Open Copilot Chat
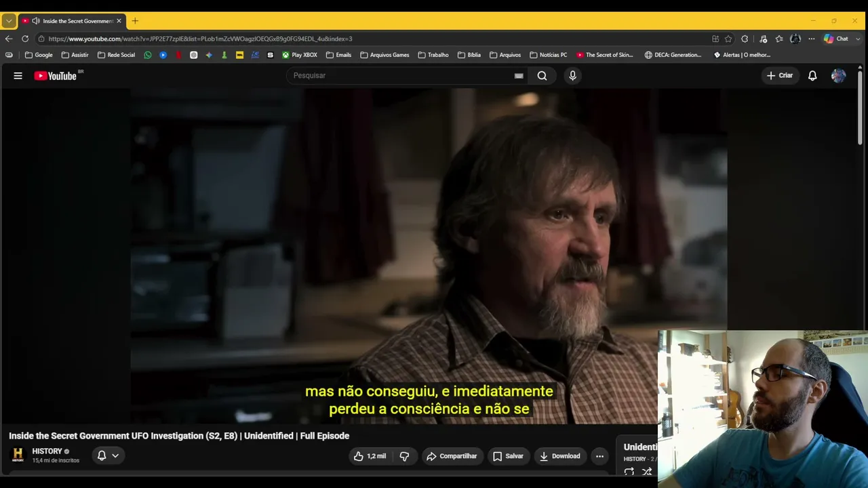 click(836, 39)
